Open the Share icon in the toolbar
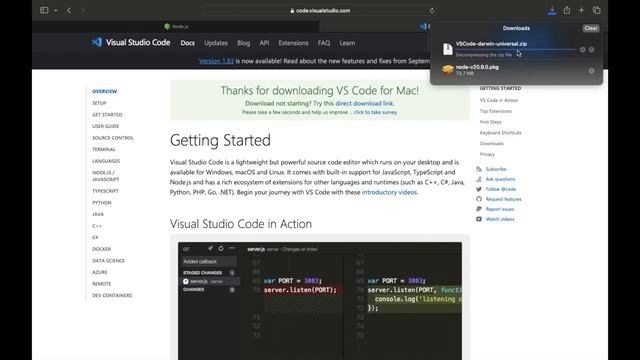The image size is (640, 360). (567, 10)
